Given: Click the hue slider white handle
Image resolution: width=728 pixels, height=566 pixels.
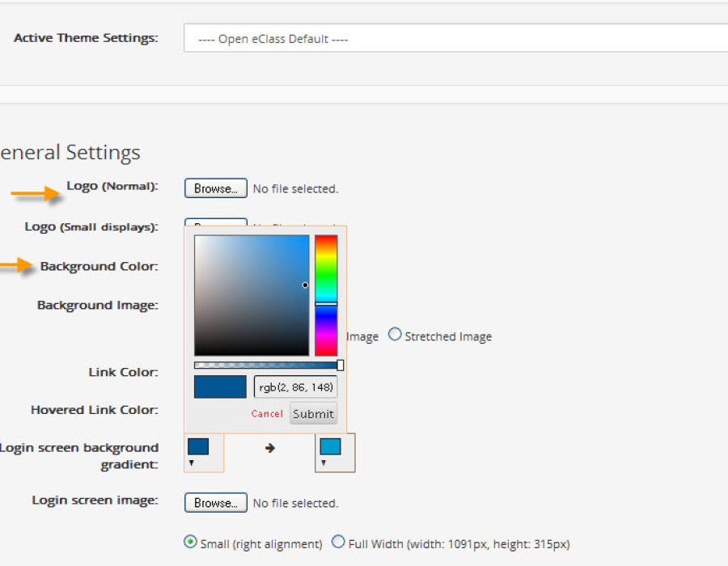Looking at the screenshot, I should click(326, 304).
